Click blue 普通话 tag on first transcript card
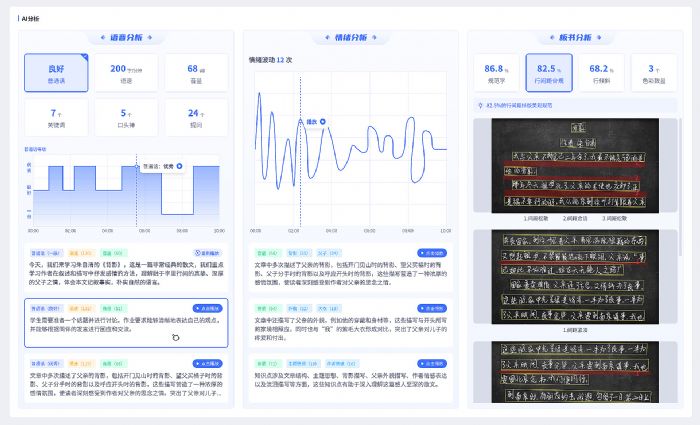The width and height of the screenshot is (700, 425). (46, 253)
